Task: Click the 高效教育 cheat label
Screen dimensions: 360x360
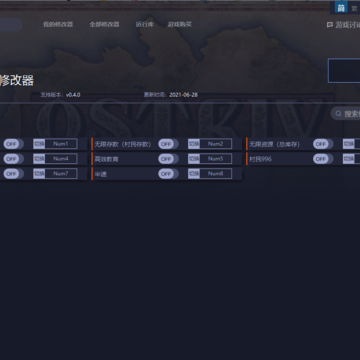Action: (x=106, y=159)
